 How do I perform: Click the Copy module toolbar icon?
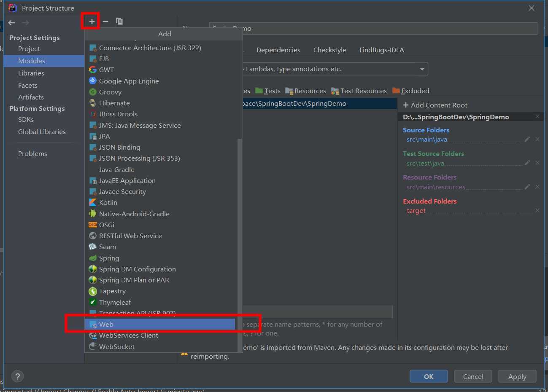click(119, 21)
